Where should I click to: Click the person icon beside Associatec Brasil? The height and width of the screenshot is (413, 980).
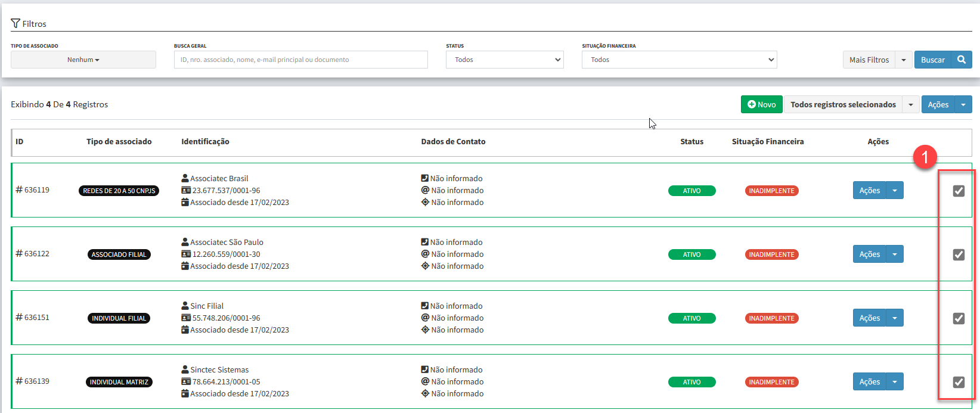pyautogui.click(x=185, y=178)
